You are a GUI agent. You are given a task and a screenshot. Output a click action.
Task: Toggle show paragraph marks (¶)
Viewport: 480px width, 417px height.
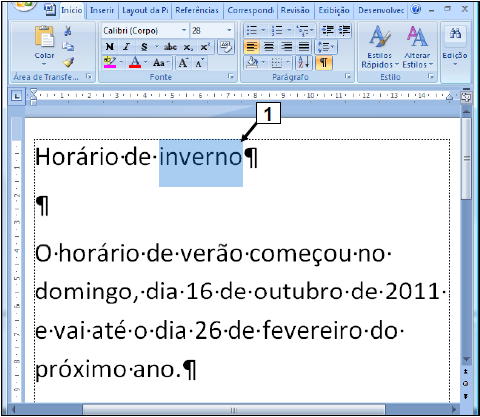324,62
